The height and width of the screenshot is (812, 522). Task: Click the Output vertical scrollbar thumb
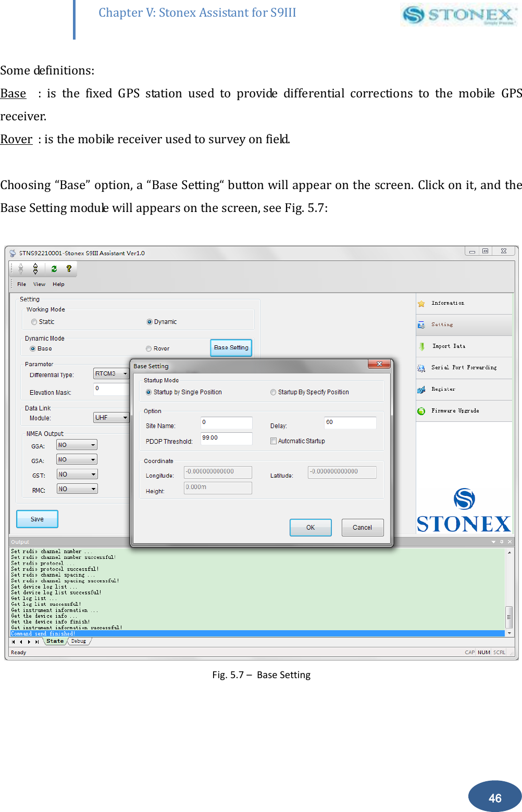pos(509,617)
